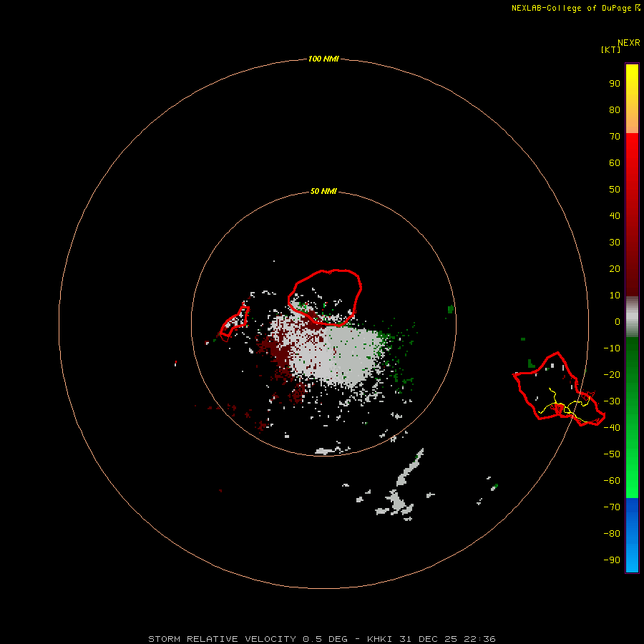Screen dimensions: 644x644
Task: Click the -70 value on velocity scale
Action: tap(612, 507)
